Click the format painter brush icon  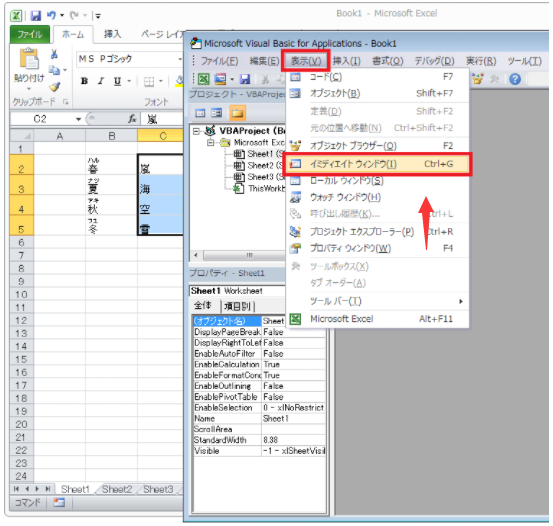[x=55, y=86]
